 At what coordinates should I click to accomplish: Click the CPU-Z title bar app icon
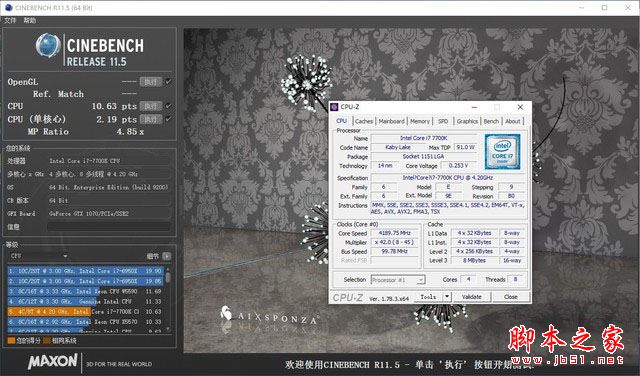point(334,107)
